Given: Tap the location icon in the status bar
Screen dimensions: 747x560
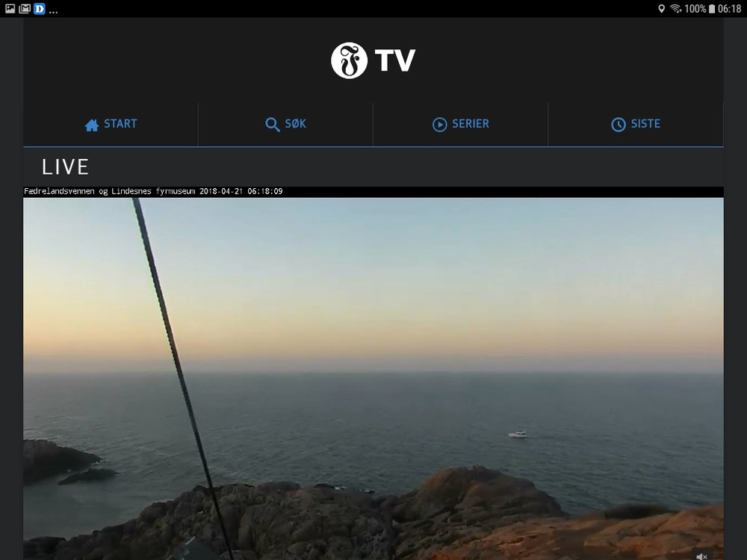Looking at the screenshot, I should tap(661, 8).
